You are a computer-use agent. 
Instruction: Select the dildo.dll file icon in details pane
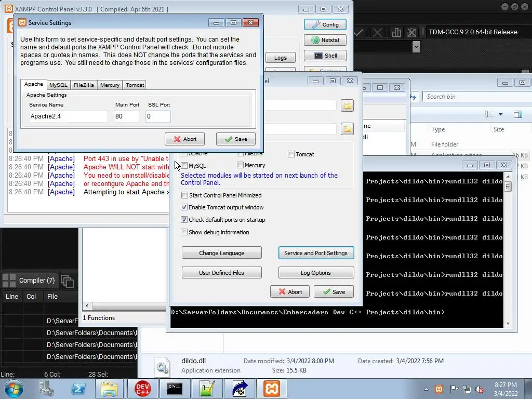162,367
